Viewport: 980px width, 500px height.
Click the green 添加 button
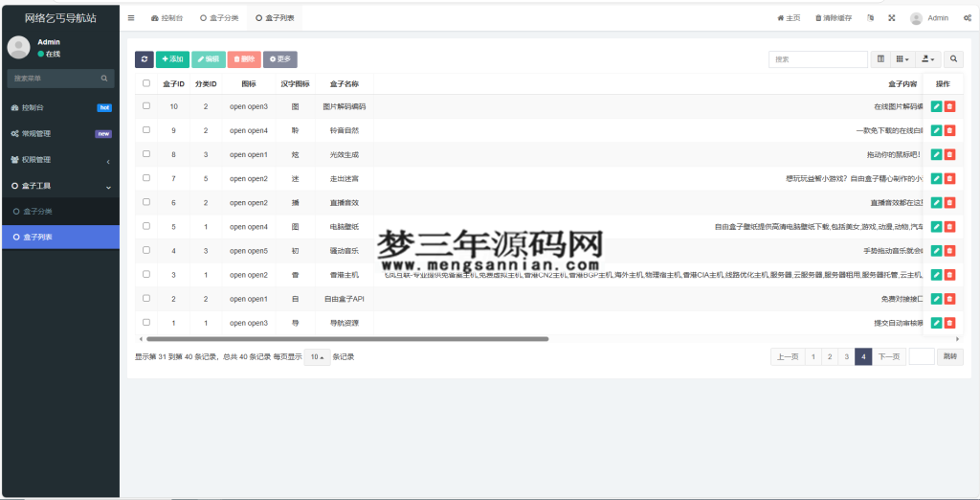tap(172, 58)
